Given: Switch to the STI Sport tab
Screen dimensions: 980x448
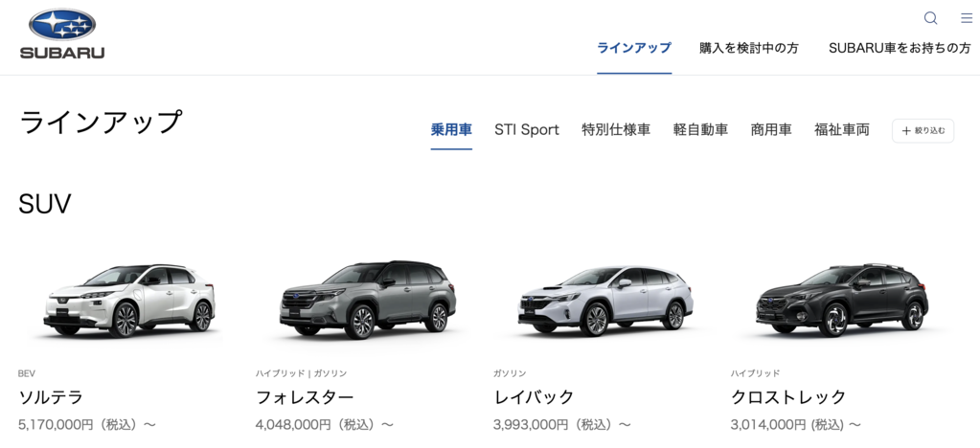Looking at the screenshot, I should [x=527, y=130].
